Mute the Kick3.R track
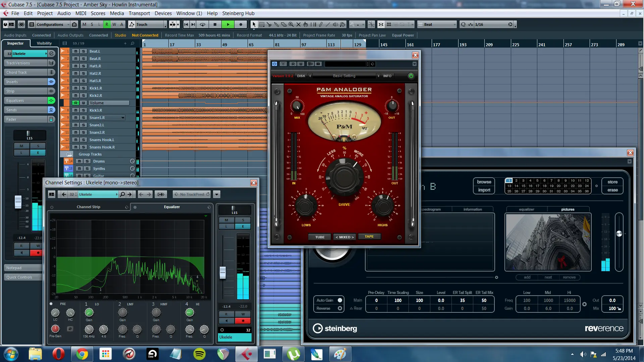 coord(76,110)
